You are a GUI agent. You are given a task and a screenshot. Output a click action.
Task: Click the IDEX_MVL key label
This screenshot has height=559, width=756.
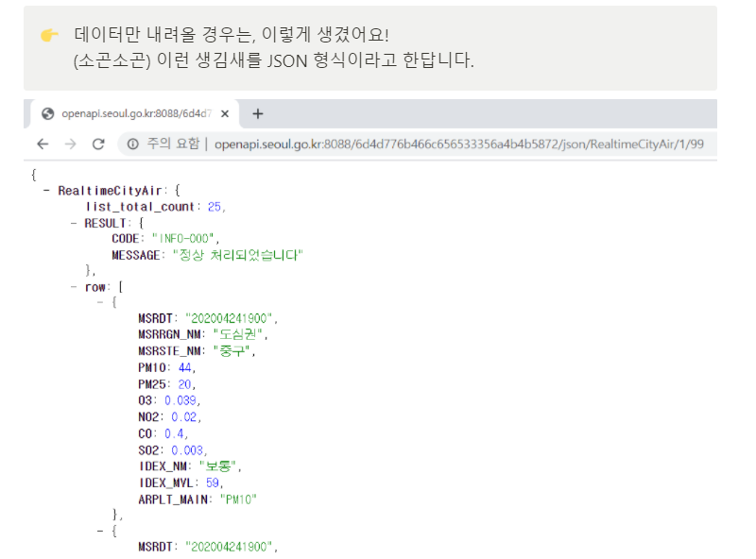(166, 483)
